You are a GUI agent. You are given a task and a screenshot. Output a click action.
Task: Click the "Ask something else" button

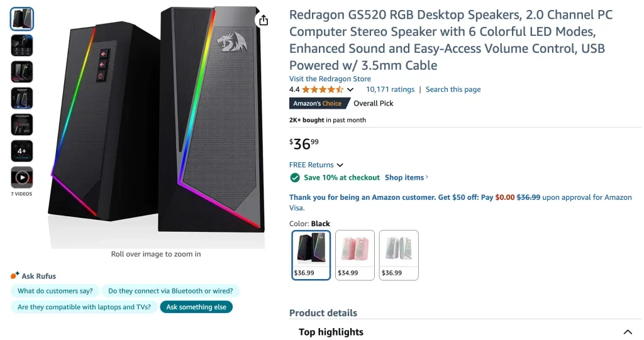pyautogui.click(x=196, y=307)
